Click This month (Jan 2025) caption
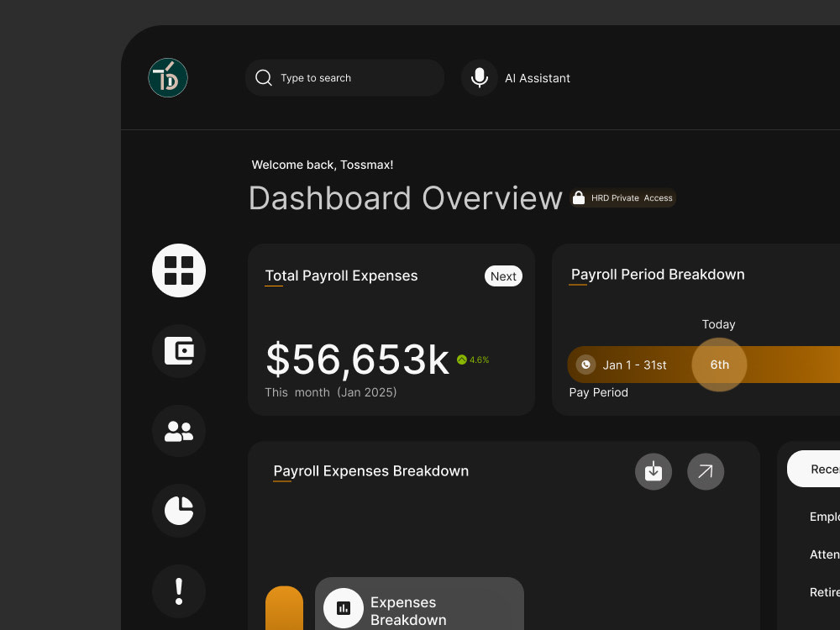The width and height of the screenshot is (840, 630). pyautogui.click(x=330, y=392)
